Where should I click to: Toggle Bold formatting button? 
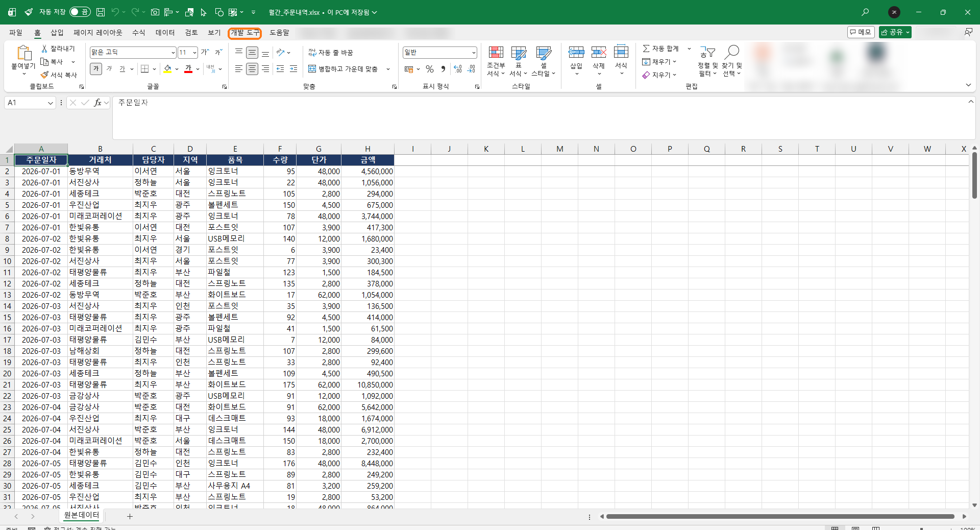pos(96,69)
